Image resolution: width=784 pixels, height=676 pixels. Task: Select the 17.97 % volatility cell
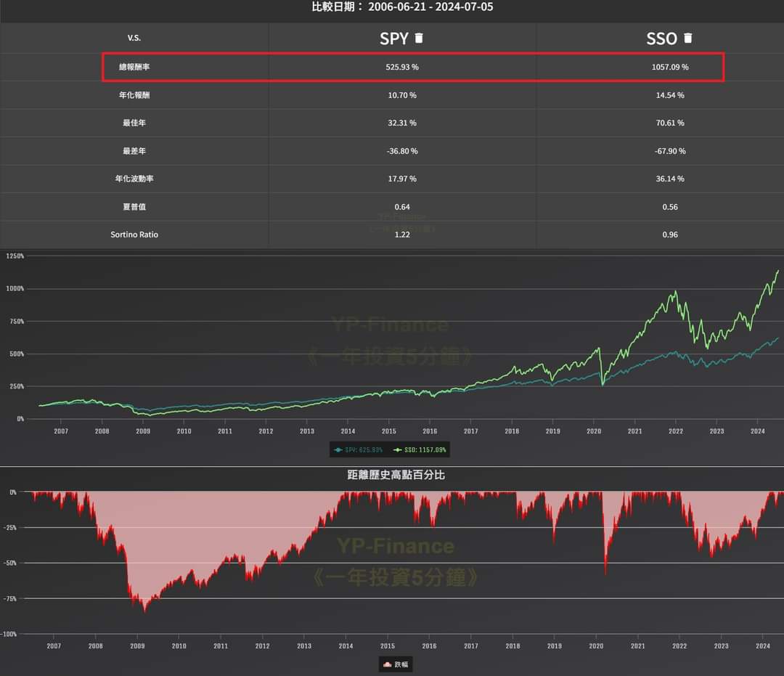(402, 179)
